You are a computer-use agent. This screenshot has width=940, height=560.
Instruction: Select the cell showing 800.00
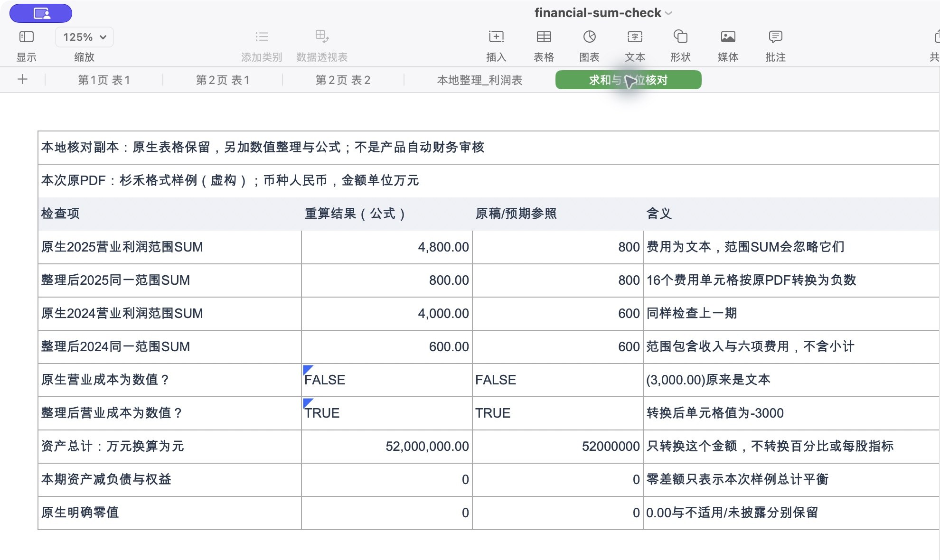[x=387, y=280]
